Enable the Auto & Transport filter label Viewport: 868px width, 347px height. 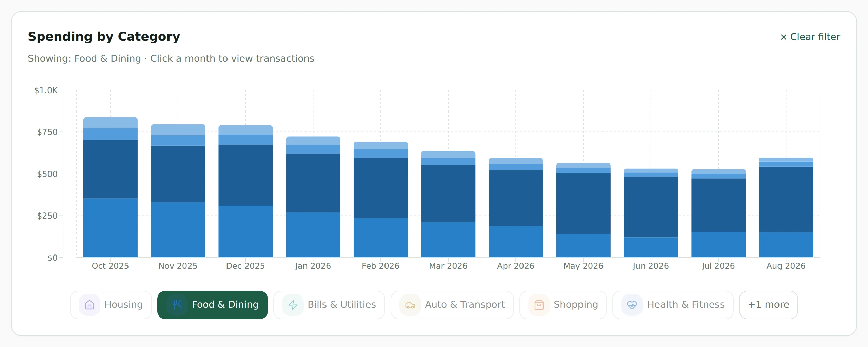pyautogui.click(x=465, y=304)
